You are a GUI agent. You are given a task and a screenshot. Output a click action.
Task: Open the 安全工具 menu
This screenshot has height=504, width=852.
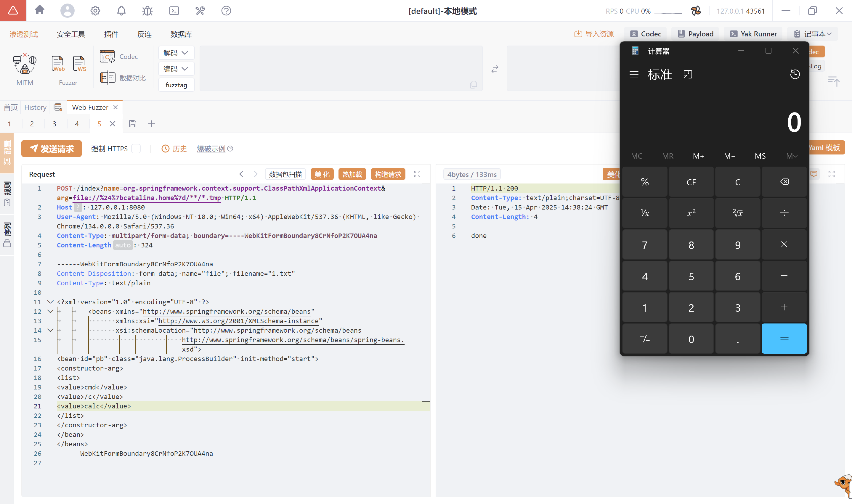(x=71, y=34)
